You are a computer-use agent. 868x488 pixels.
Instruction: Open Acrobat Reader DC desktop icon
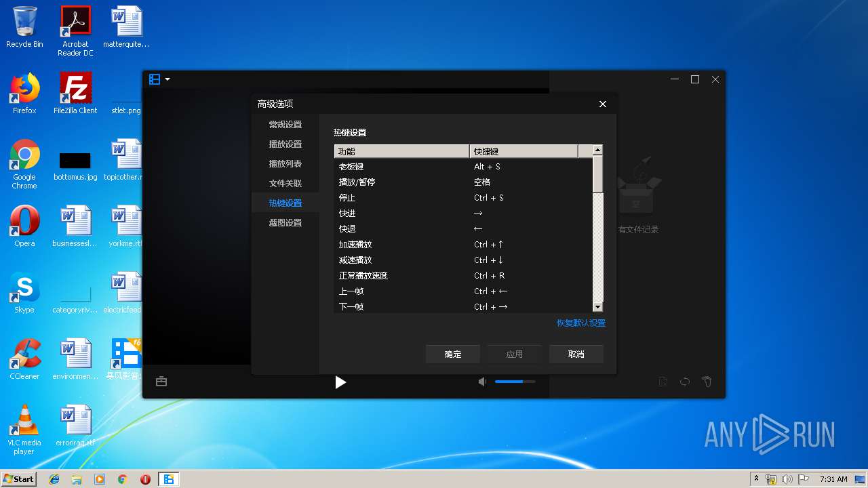click(x=75, y=31)
